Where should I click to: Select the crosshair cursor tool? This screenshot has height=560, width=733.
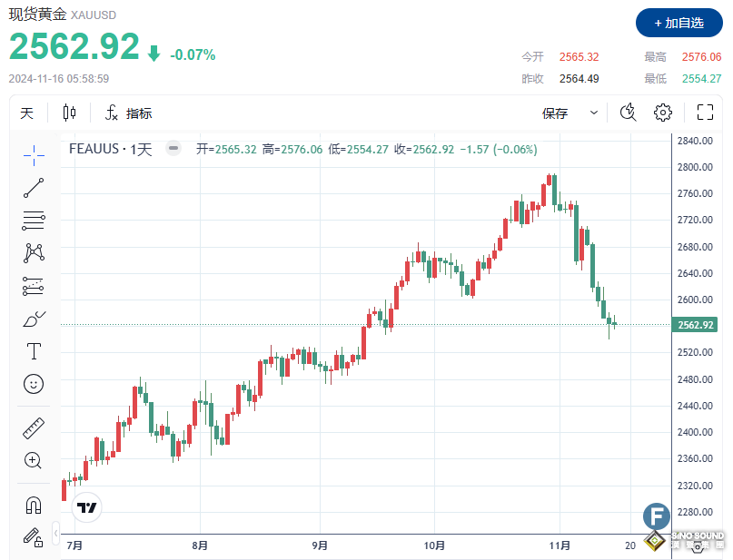click(x=34, y=155)
